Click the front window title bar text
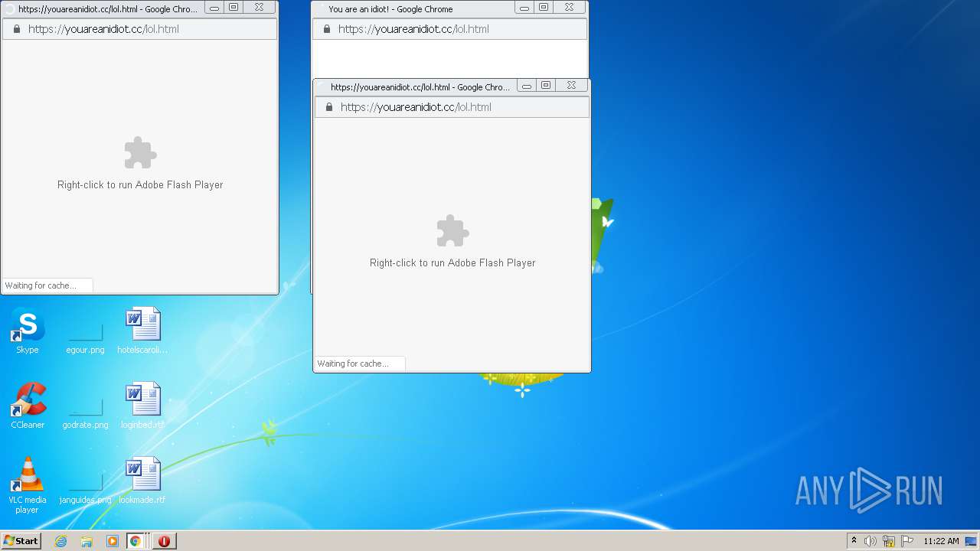 click(420, 87)
